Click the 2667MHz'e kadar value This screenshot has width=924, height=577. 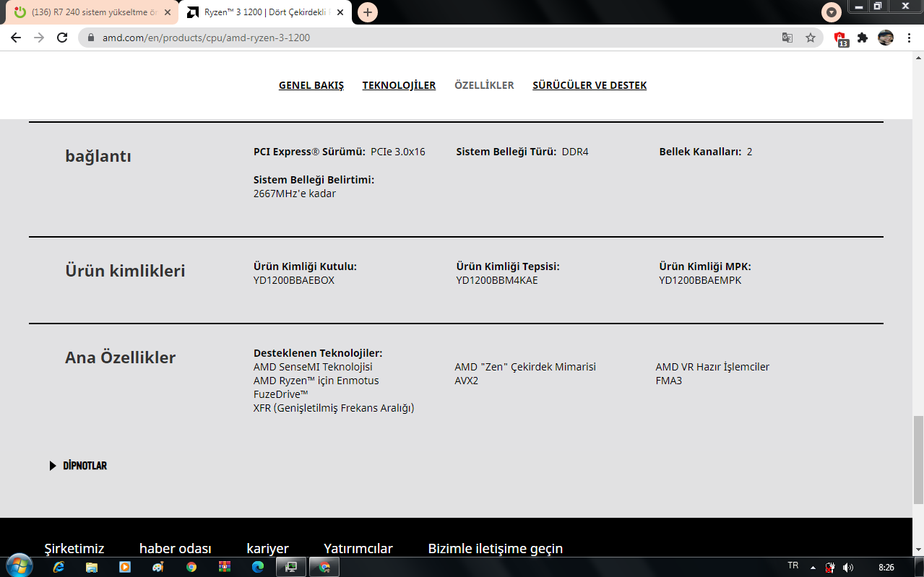click(295, 194)
